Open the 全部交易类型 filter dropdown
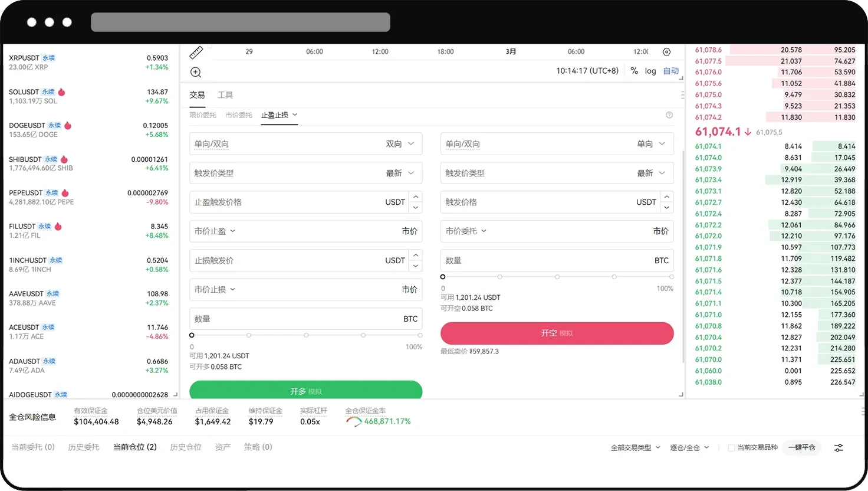Screen dimensions: 868x491 point(636,448)
